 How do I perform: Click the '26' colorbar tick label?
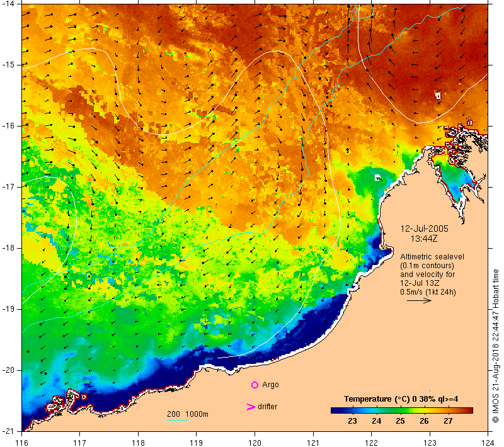point(424,421)
